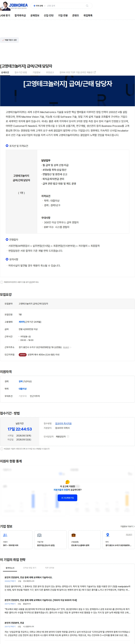This screenshot has height=644, width=135.
Task: Open the 기업정보 더보기 link
Action: pos(127,526)
